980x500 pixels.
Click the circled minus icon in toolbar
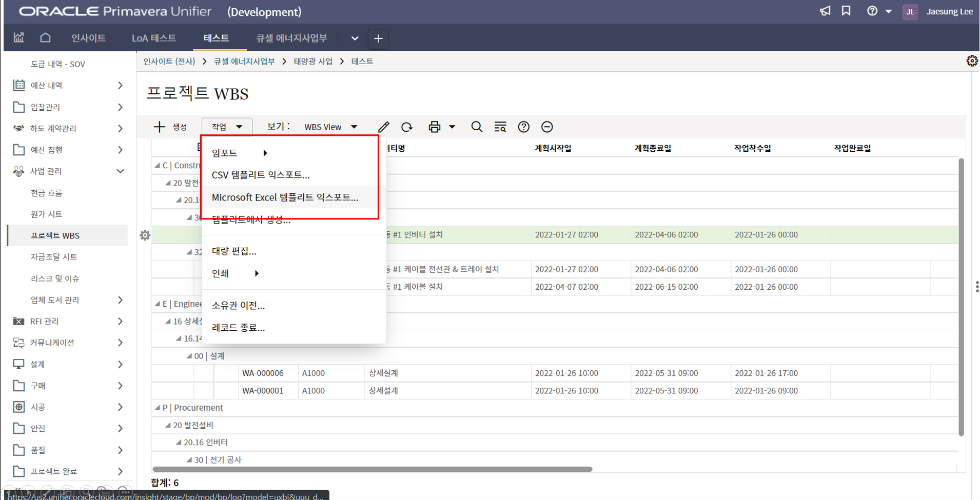[x=547, y=127]
